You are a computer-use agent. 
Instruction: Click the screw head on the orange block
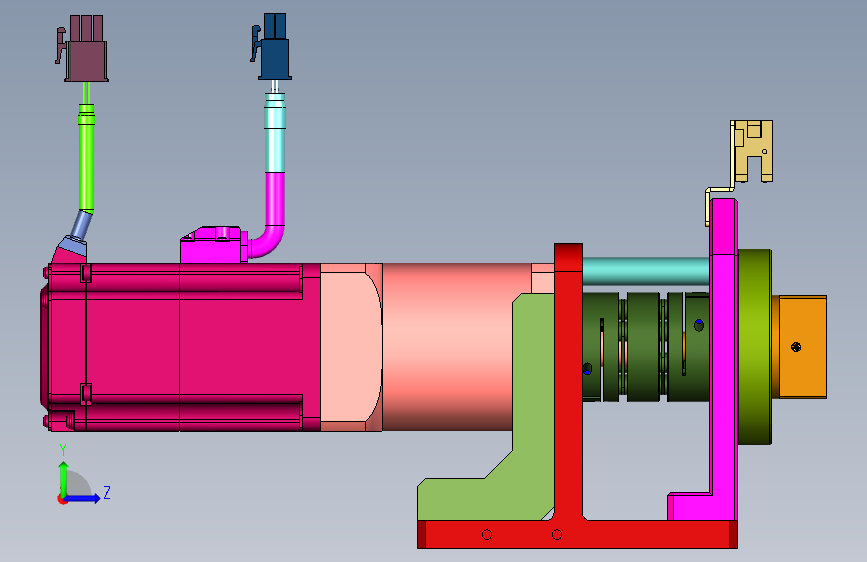796,347
